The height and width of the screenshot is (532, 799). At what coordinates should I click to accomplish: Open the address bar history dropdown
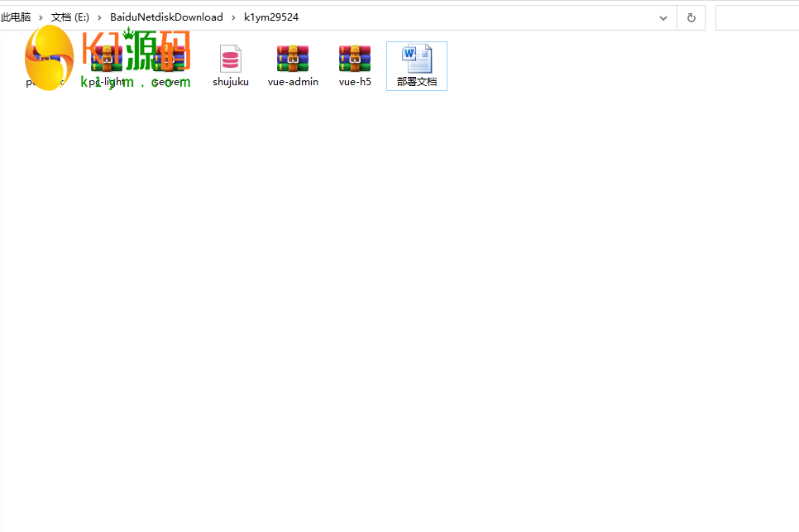(663, 18)
